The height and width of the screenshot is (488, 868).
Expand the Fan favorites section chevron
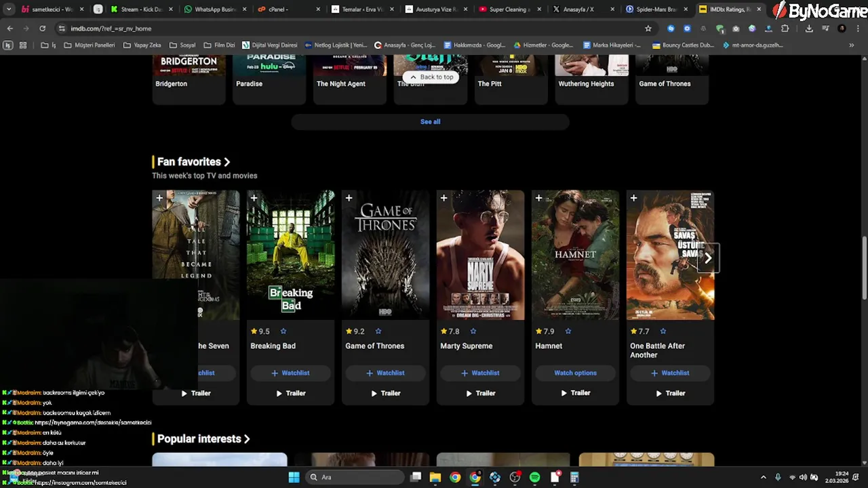(x=226, y=162)
